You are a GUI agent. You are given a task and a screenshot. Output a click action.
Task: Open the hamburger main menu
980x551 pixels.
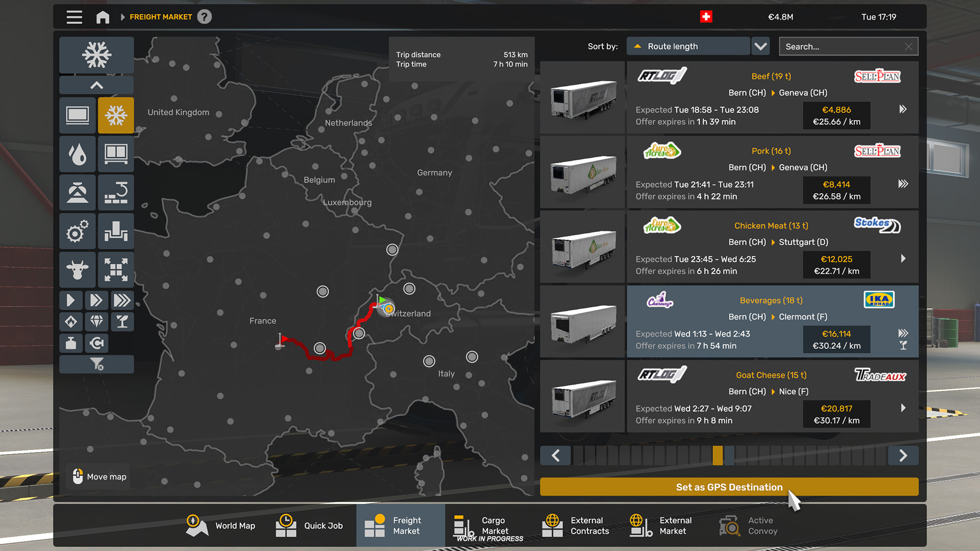pyautogui.click(x=75, y=17)
